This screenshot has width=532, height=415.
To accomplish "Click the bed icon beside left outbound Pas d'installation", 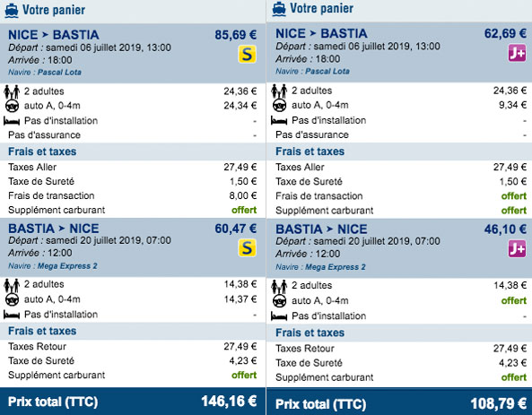I will tap(12, 121).
